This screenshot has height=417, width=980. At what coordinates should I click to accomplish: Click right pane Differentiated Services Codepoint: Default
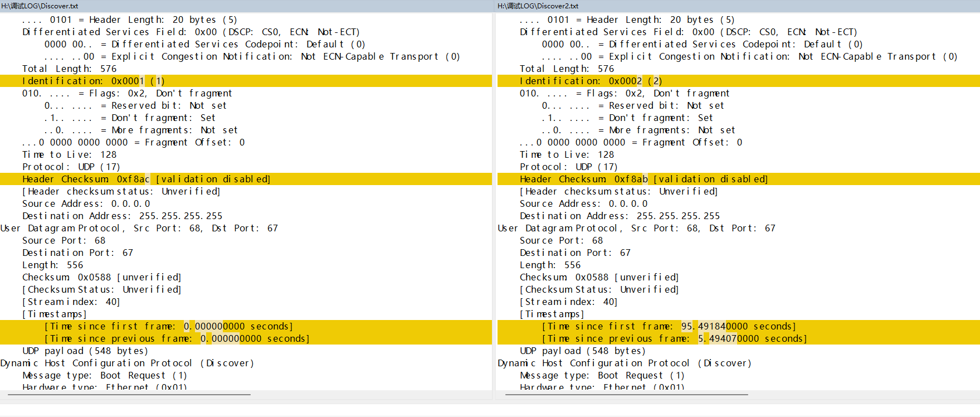point(703,44)
